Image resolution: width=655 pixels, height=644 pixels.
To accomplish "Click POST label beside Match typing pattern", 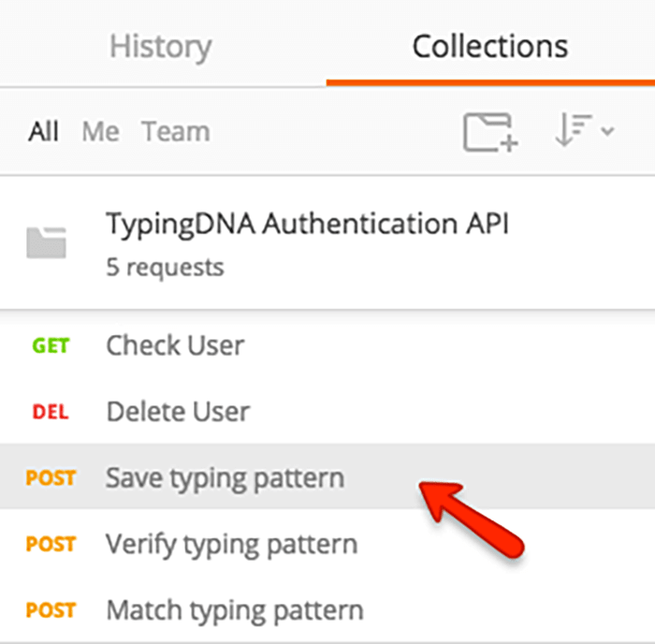I will [x=51, y=610].
